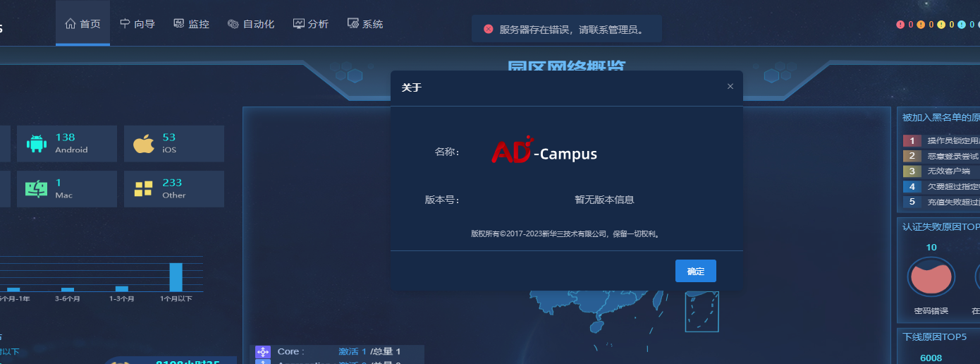Click the 无效客户端 blacklist reason
The height and width of the screenshot is (364, 980).
(x=948, y=171)
